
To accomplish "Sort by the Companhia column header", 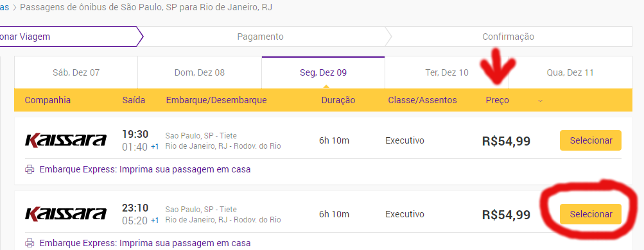I will click(x=48, y=100).
